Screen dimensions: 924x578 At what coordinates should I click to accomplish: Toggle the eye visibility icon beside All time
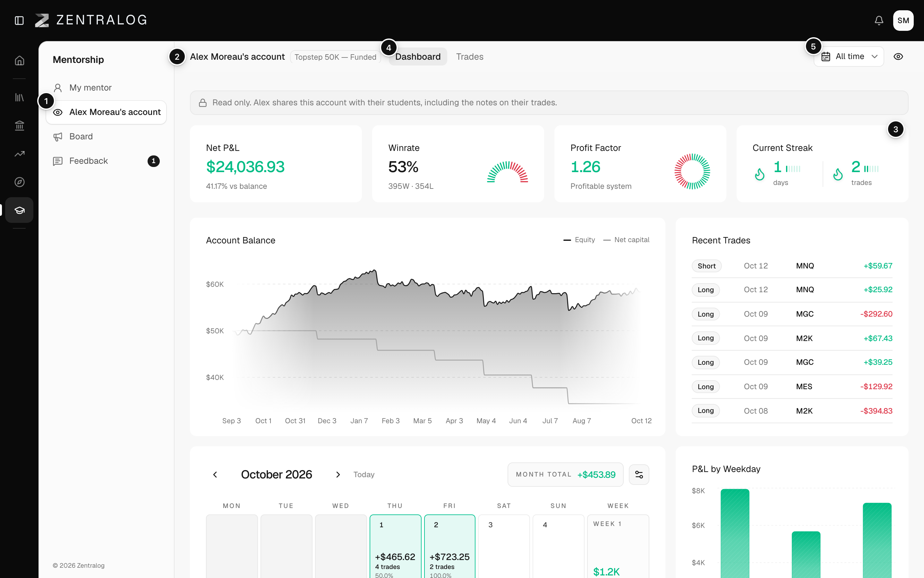[898, 57]
